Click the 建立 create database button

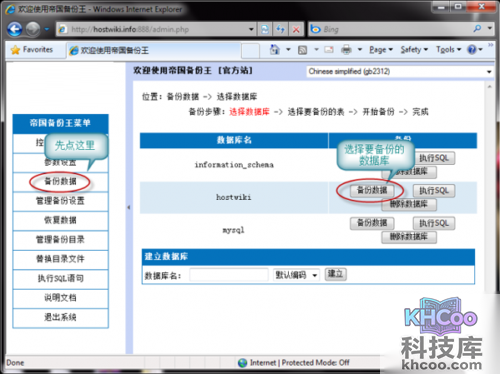[x=336, y=274]
